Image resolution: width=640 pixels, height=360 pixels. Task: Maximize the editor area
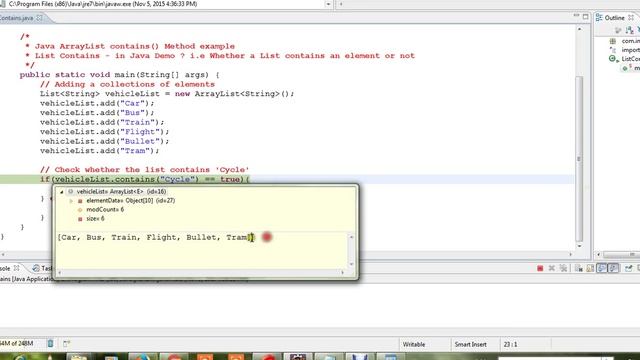585,17
